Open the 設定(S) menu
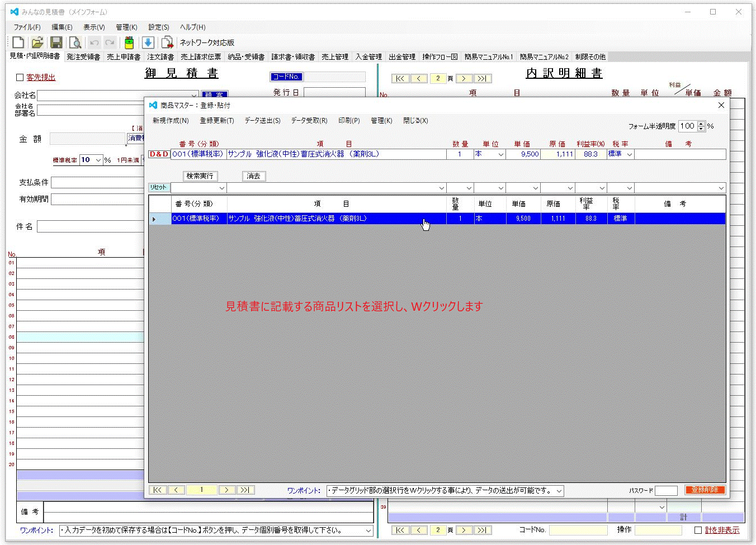756x545 pixels. 159,27
